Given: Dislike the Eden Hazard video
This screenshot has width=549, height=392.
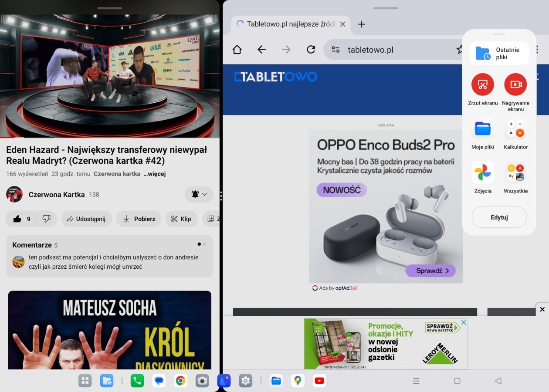Looking at the screenshot, I should click(46, 219).
